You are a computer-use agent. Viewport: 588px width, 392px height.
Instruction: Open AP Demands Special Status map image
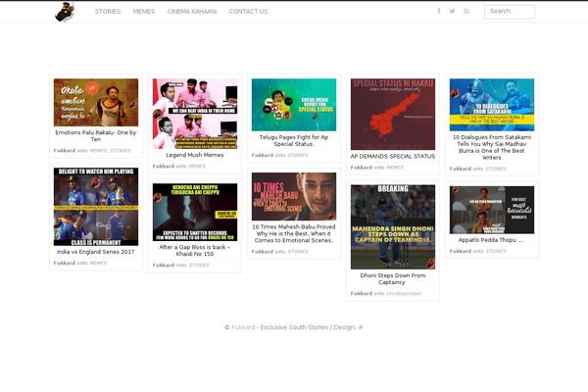click(x=393, y=114)
